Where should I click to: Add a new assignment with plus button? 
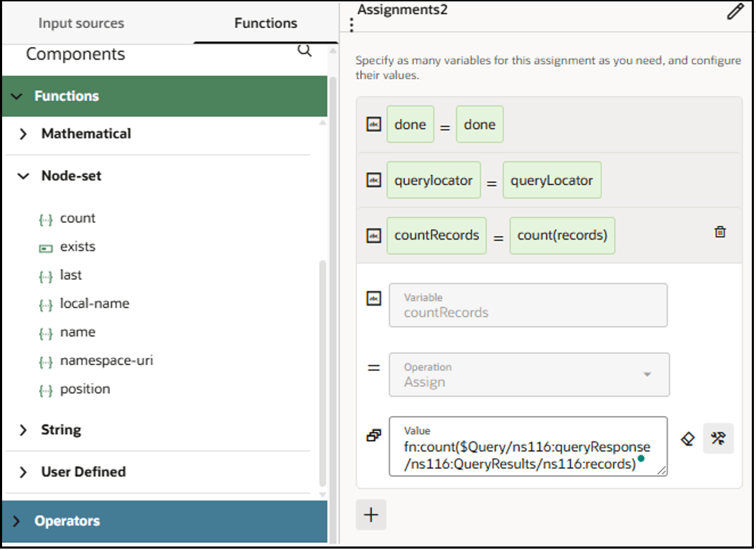[x=371, y=514]
